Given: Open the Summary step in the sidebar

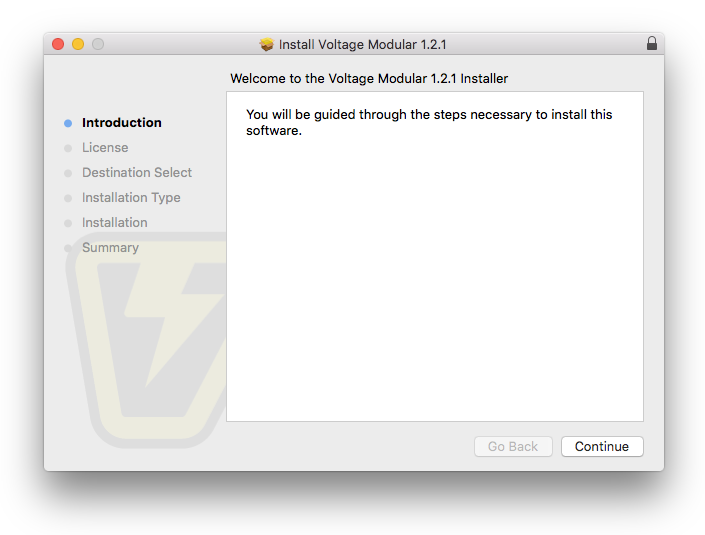Looking at the screenshot, I should [110, 248].
